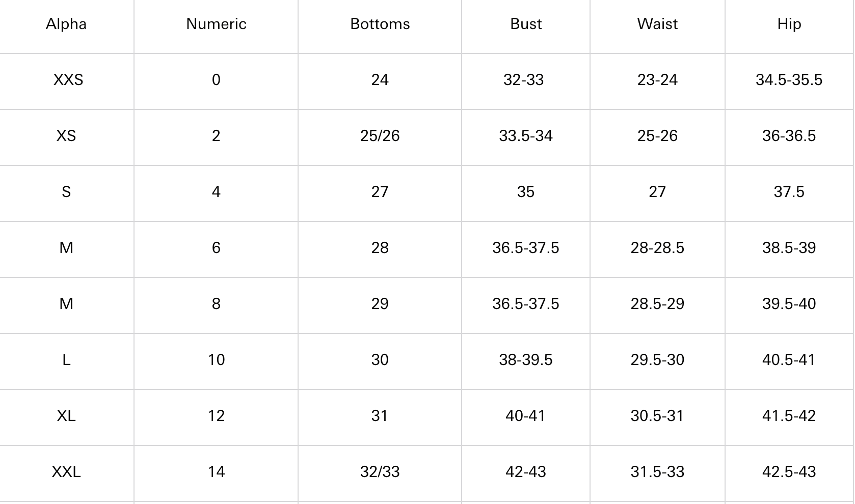Click the Bottoms column header
Viewport: 855px width, 504px height.
pos(380,24)
